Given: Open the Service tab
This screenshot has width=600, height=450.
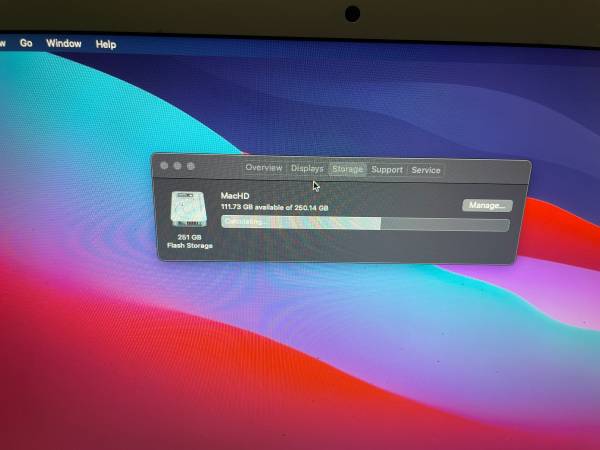Looking at the screenshot, I should [x=426, y=170].
